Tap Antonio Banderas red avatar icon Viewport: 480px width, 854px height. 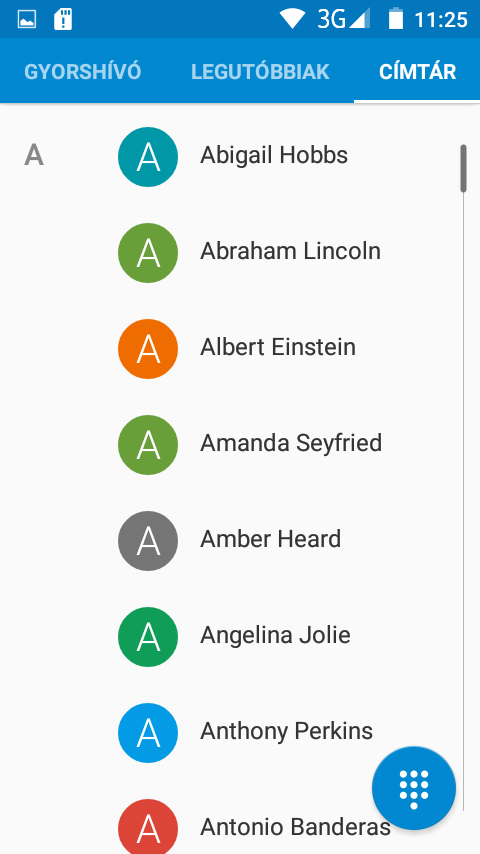click(148, 827)
